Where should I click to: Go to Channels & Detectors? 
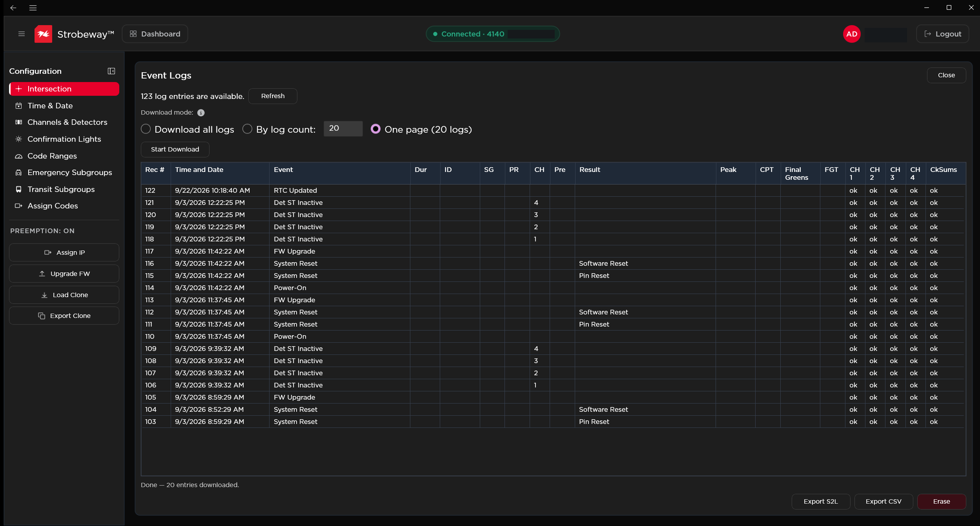coord(64,122)
